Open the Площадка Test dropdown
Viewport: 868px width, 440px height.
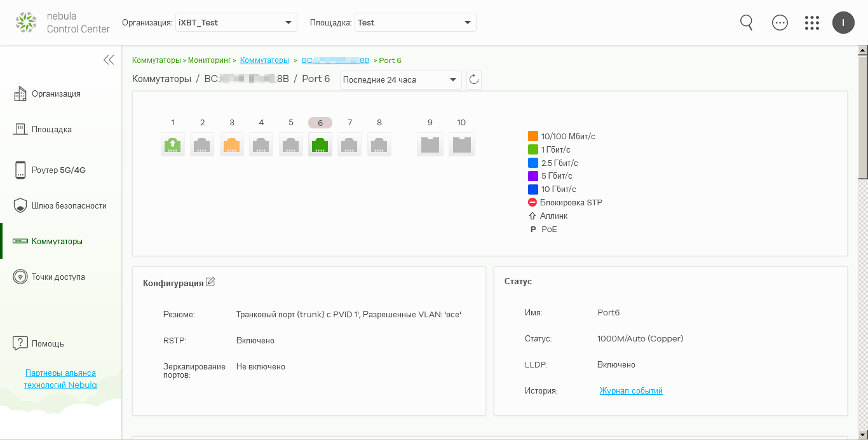click(x=415, y=22)
